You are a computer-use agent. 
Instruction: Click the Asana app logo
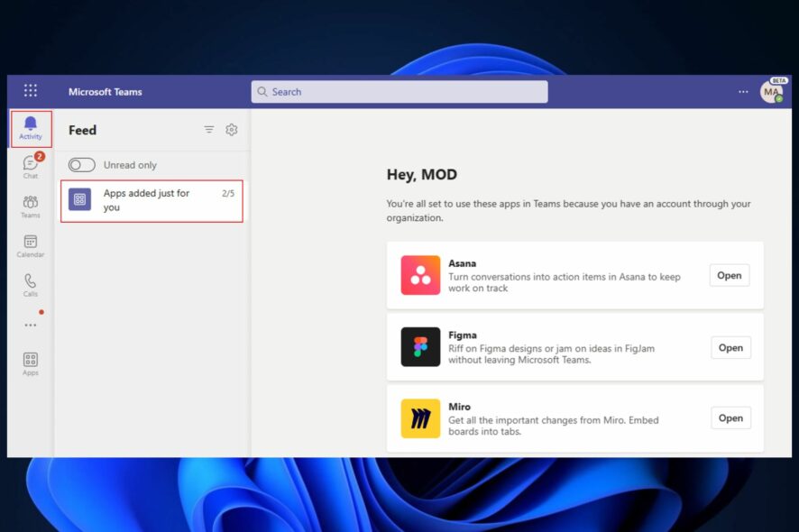pos(420,275)
